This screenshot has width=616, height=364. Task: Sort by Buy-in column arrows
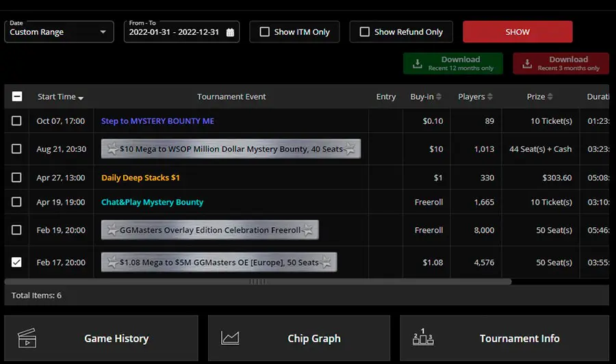click(x=439, y=96)
